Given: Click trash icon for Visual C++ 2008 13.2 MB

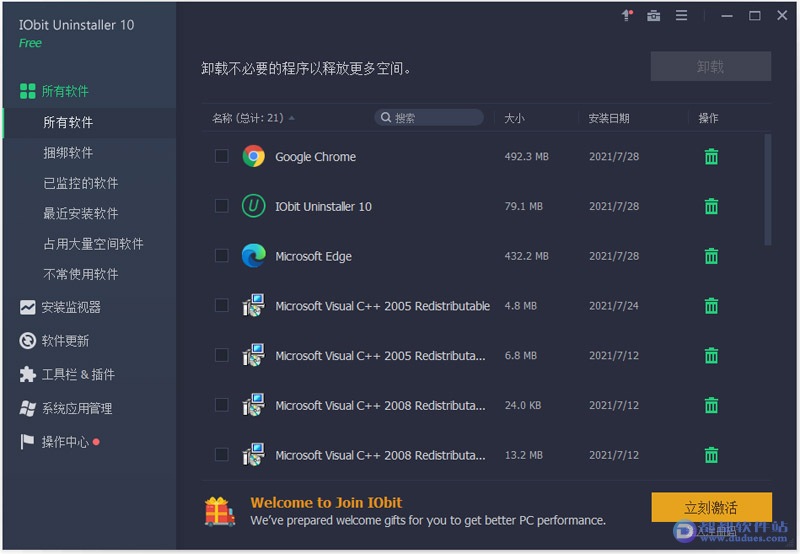Looking at the screenshot, I should tap(711, 455).
